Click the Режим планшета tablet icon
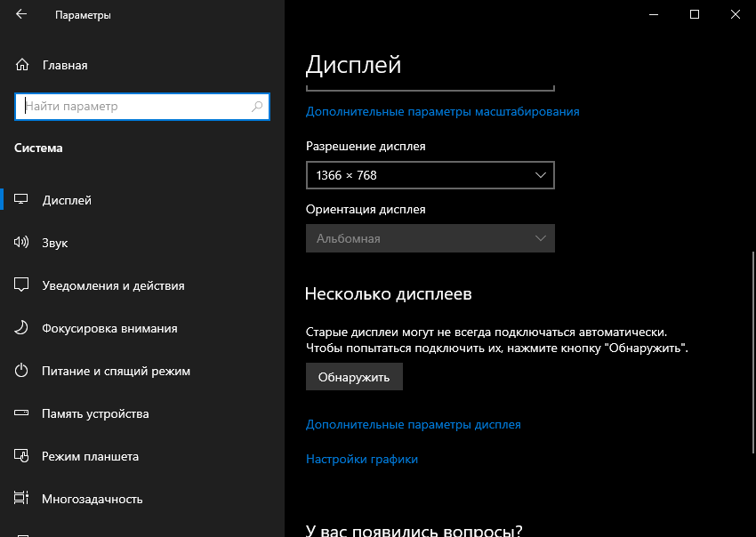 pyautogui.click(x=21, y=455)
